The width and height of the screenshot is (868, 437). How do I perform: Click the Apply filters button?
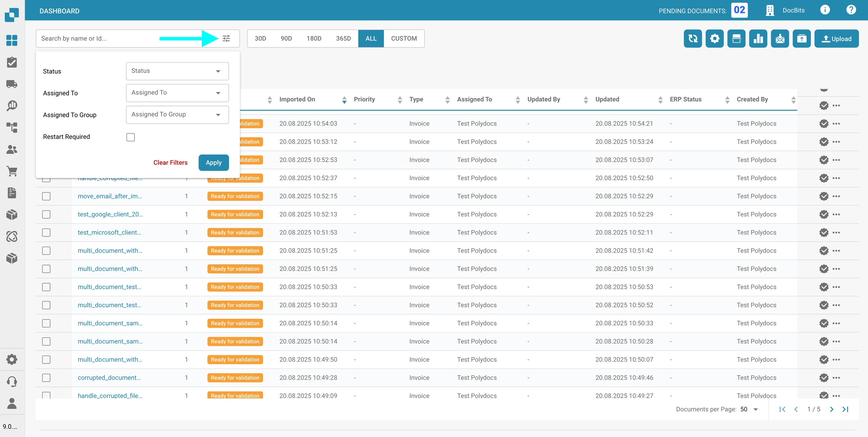(x=213, y=163)
